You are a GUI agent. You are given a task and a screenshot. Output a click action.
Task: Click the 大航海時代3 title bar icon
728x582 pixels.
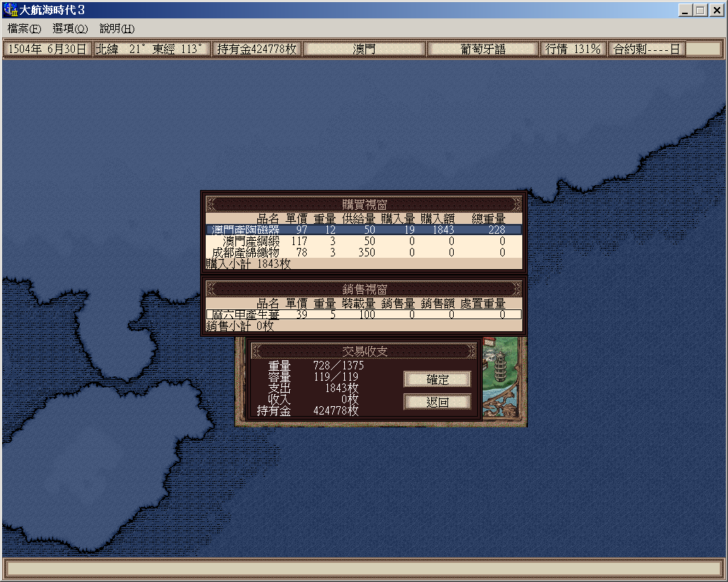tap(10, 11)
